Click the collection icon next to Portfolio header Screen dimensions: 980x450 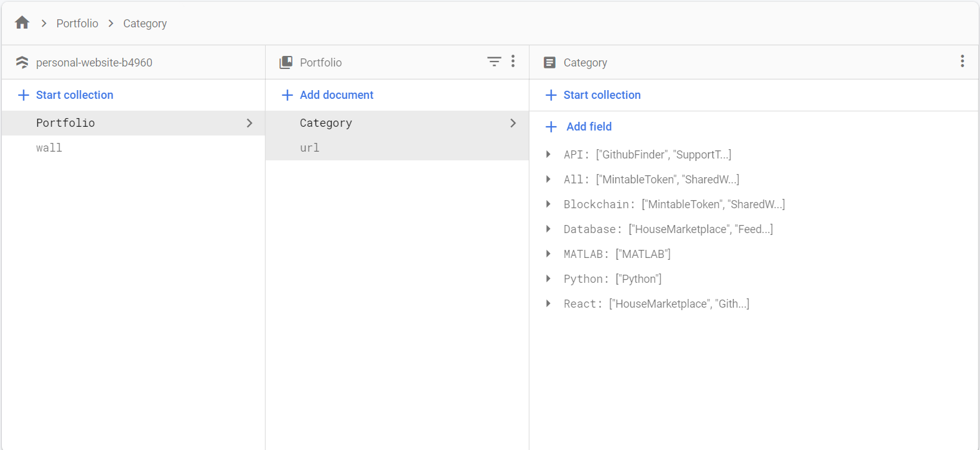click(286, 62)
